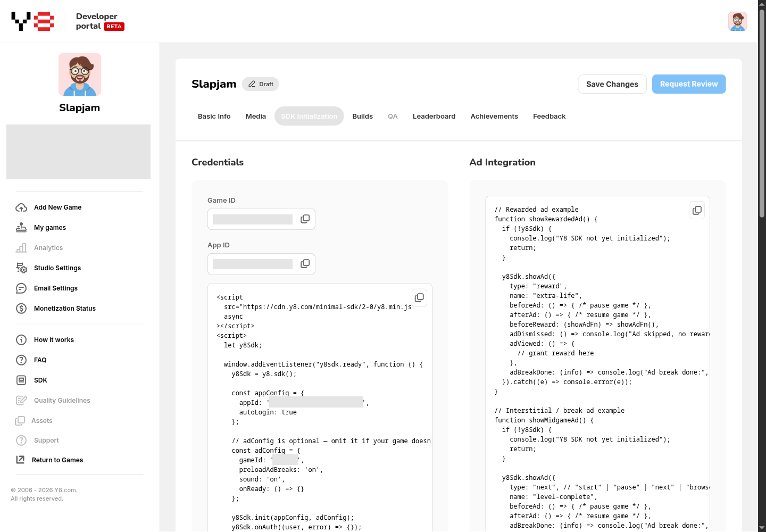The image size is (766, 532).
Task: Click the Ad Integration heading
Action: (502, 162)
